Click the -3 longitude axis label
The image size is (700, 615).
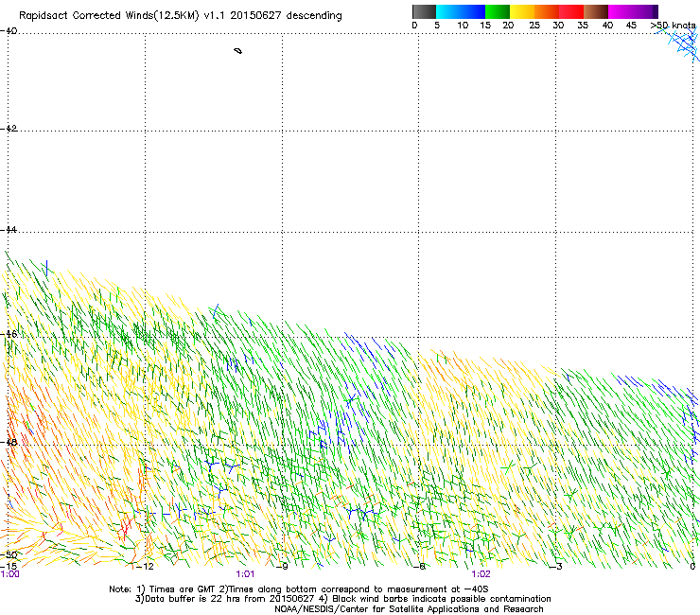point(556,567)
